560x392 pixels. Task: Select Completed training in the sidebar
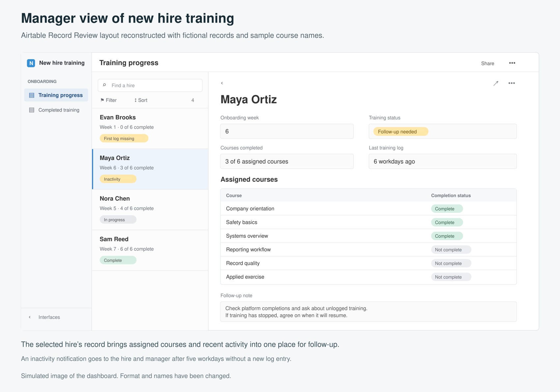(x=56, y=110)
